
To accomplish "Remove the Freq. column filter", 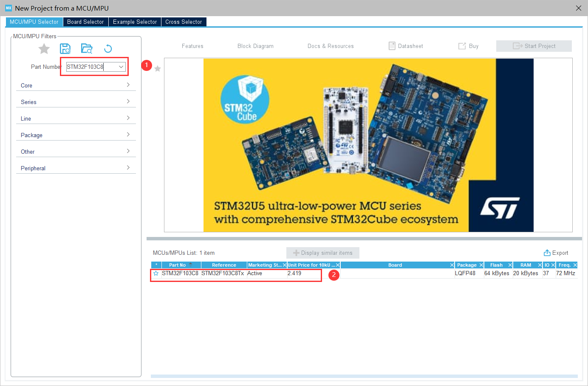I will [x=576, y=265].
